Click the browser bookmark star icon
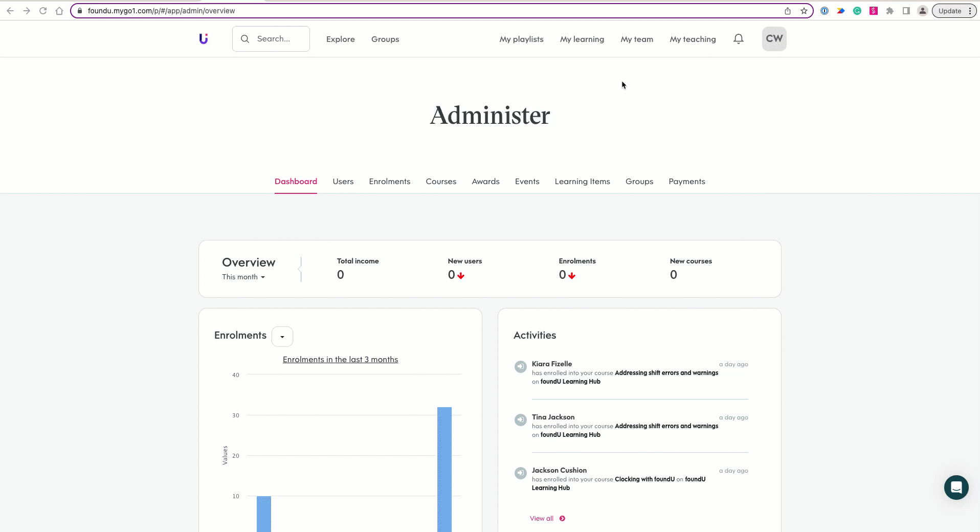This screenshot has width=980, height=532. tap(804, 11)
